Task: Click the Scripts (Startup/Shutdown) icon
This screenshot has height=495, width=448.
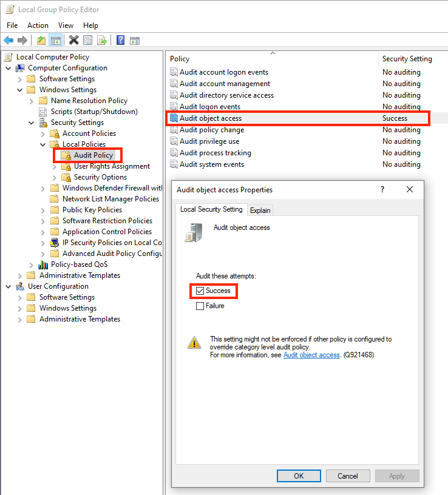Action: (42, 112)
